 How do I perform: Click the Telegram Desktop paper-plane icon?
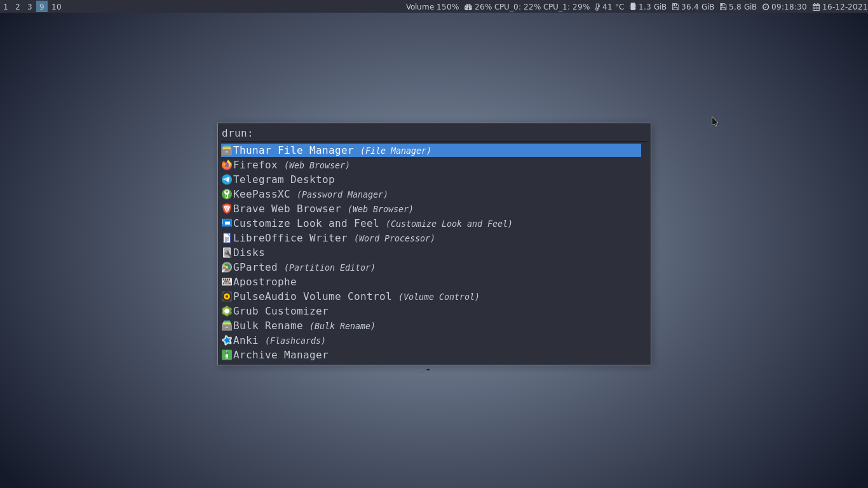point(227,180)
